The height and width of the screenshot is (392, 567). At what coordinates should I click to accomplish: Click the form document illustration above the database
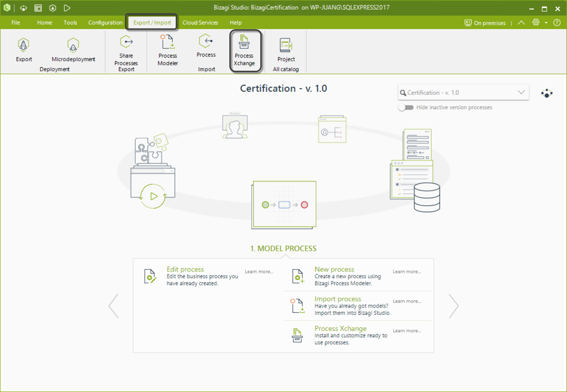click(417, 145)
